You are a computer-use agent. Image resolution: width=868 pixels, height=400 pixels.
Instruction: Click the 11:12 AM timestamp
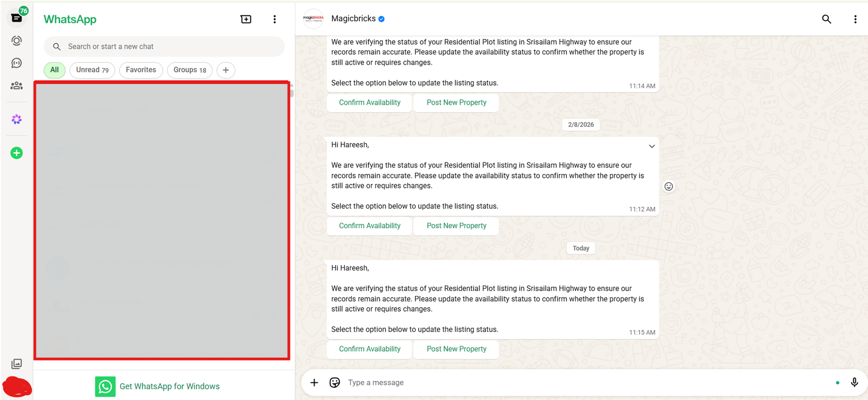click(642, 209)
